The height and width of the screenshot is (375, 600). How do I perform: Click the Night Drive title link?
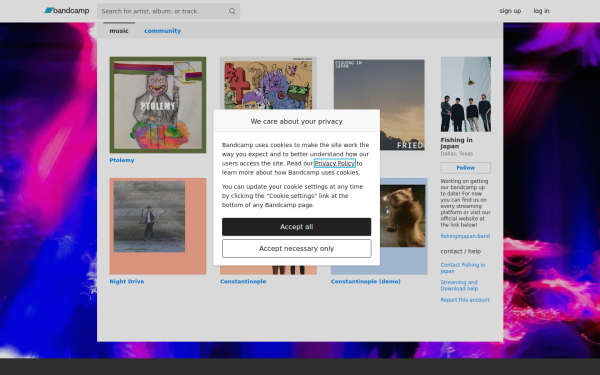coord(127,281)
